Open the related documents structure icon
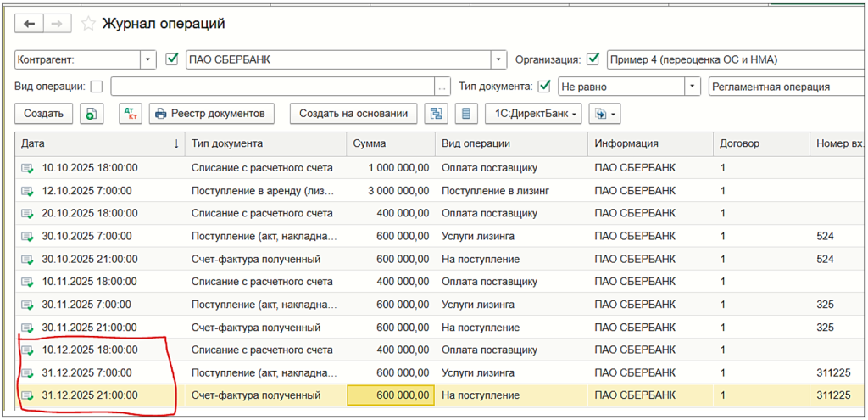The width and height of the screenshot is (868, 420). [x=436, y=114]
